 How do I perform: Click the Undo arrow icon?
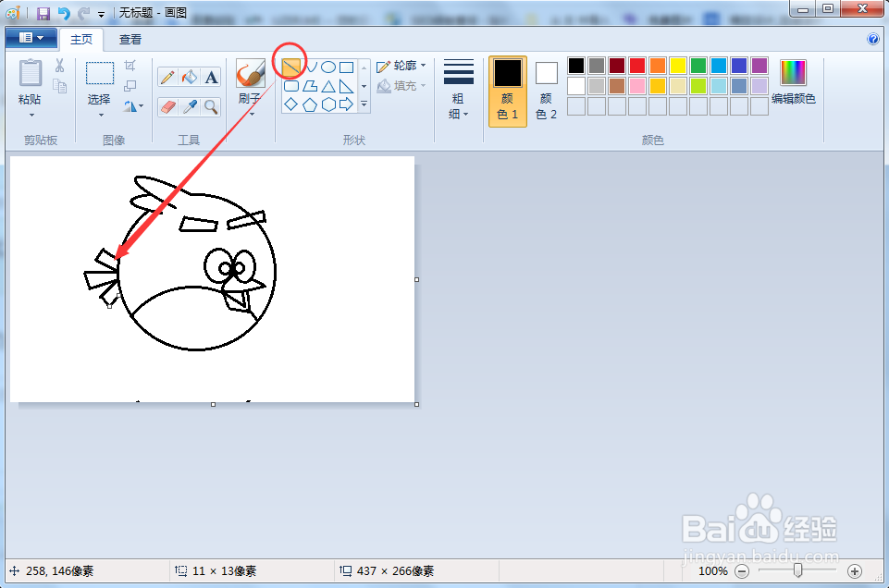coord(64,13)
